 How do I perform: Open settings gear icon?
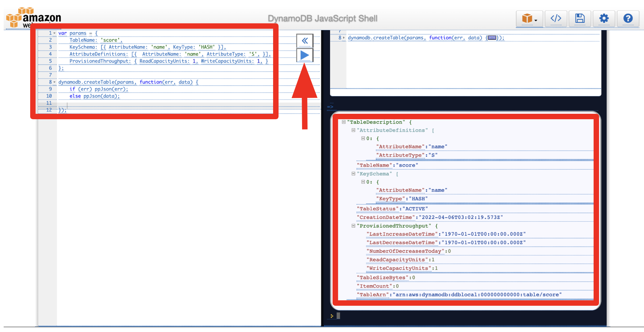604,18
